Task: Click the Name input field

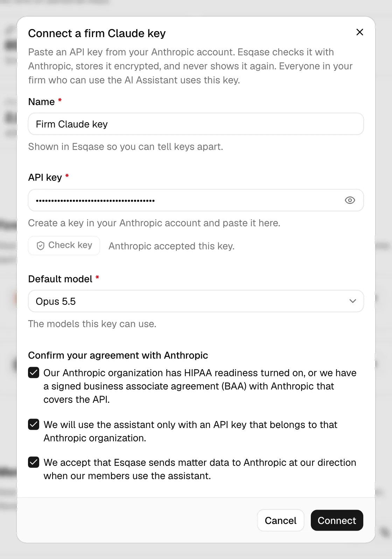Action: [x=196, y=124]
